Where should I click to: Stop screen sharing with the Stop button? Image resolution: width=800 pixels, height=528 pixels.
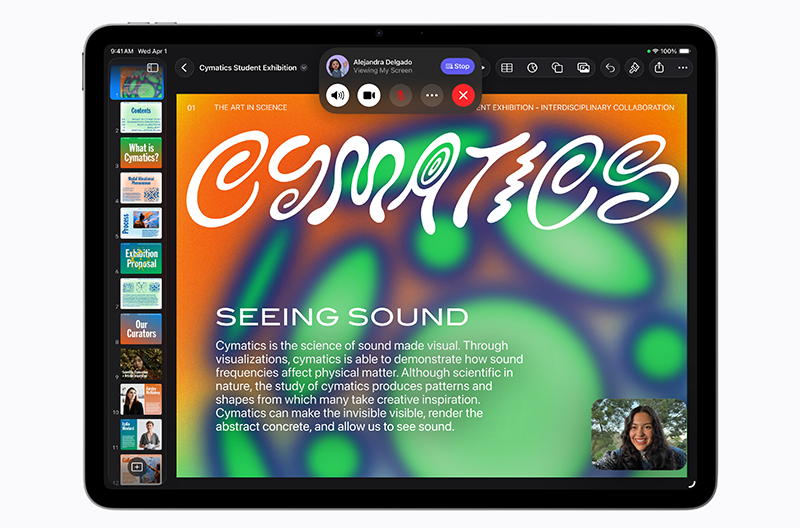[x=457, y=66]
